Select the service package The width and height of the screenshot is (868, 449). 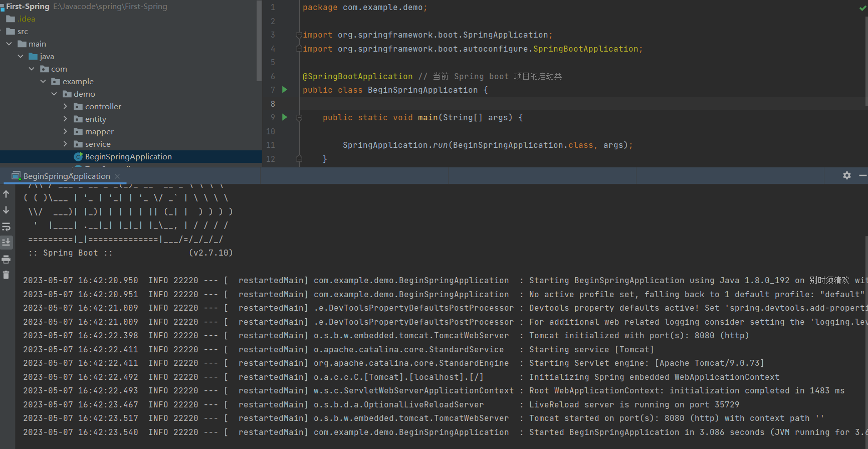click(x=92, y=144)
